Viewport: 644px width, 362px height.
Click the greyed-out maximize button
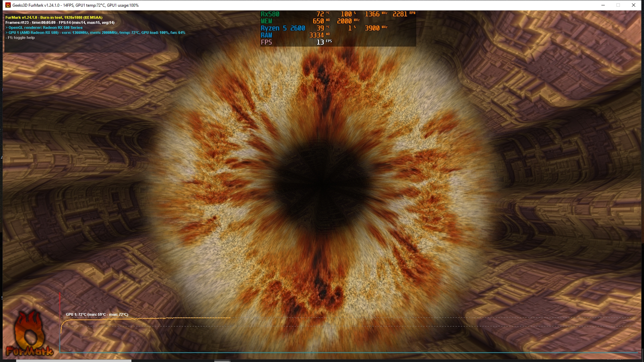coord(618,5)
